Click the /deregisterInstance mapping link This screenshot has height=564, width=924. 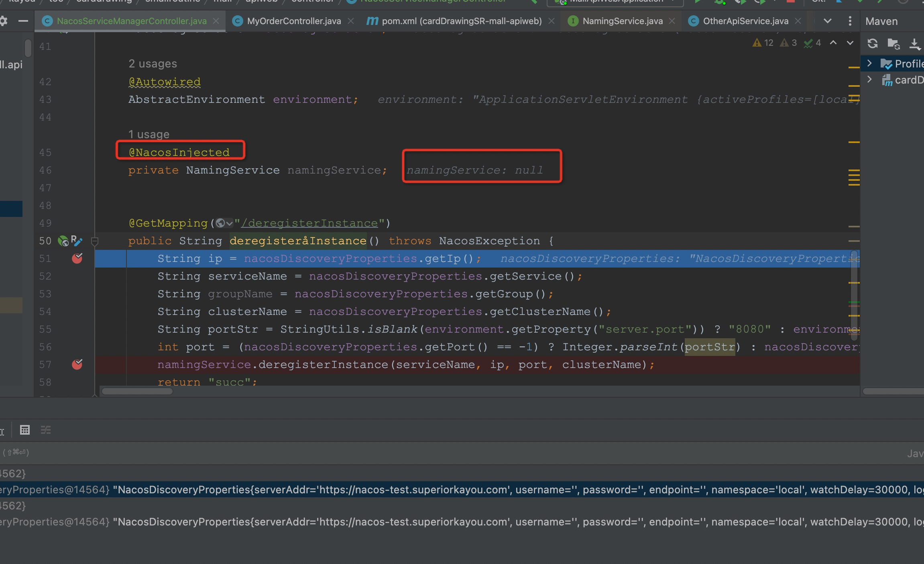[x=309, y=223]
